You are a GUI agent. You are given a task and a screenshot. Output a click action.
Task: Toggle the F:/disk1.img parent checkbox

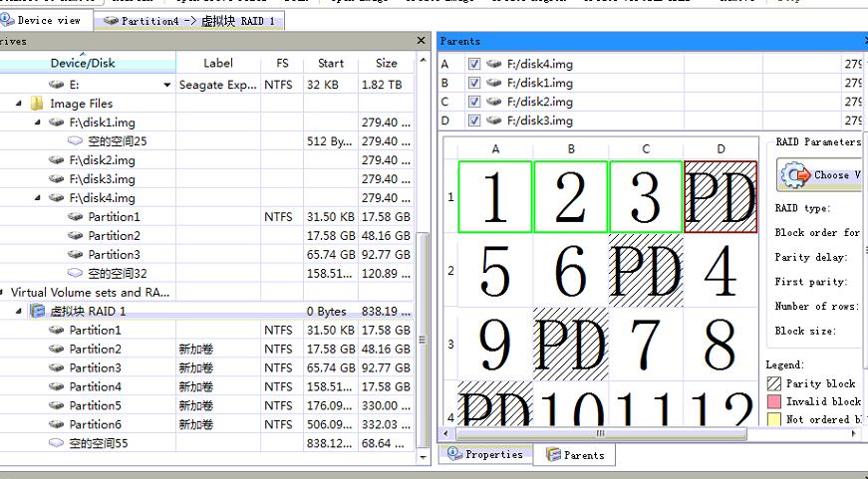[x=474, y=84]
